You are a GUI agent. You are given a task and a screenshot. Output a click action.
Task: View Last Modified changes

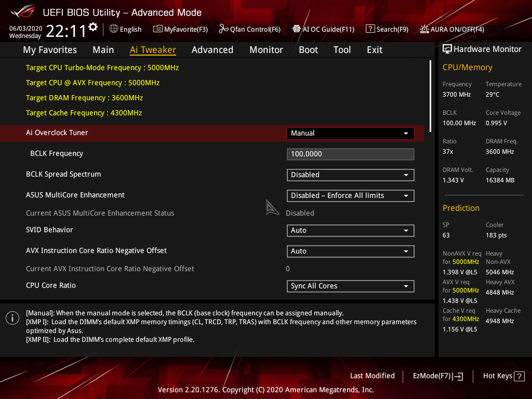372,376
